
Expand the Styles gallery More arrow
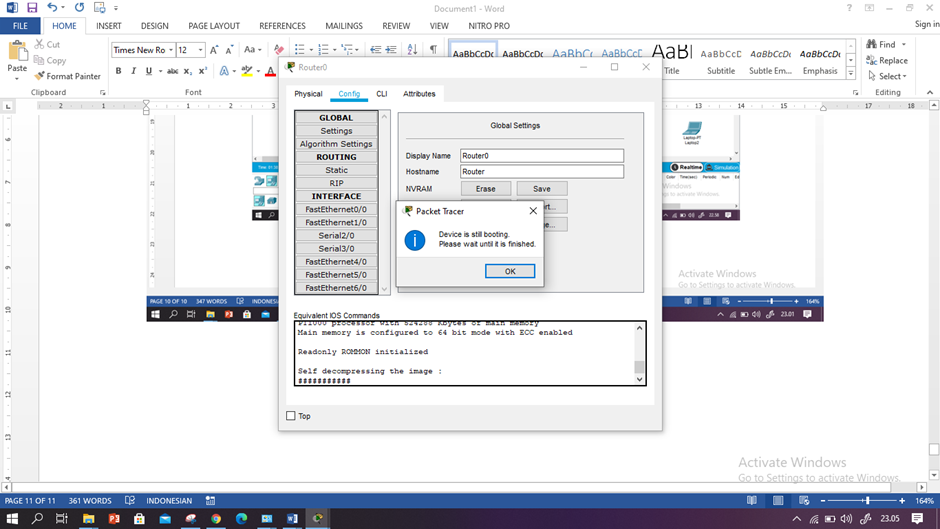pos(851,74)
